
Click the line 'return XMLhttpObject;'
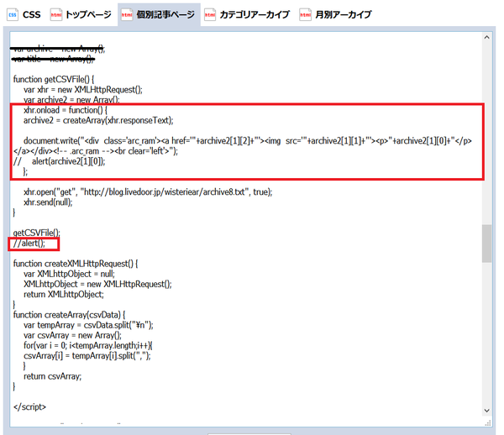coord(64,295)
